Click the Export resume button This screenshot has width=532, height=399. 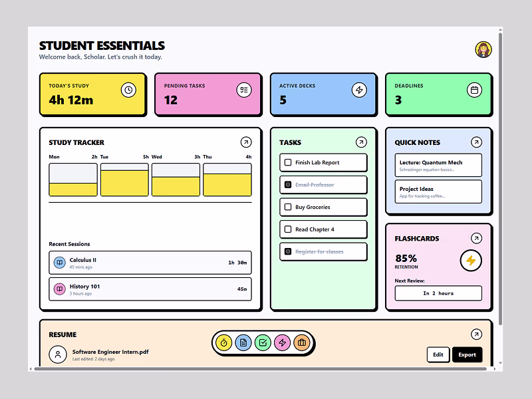(x=467, y=354)
